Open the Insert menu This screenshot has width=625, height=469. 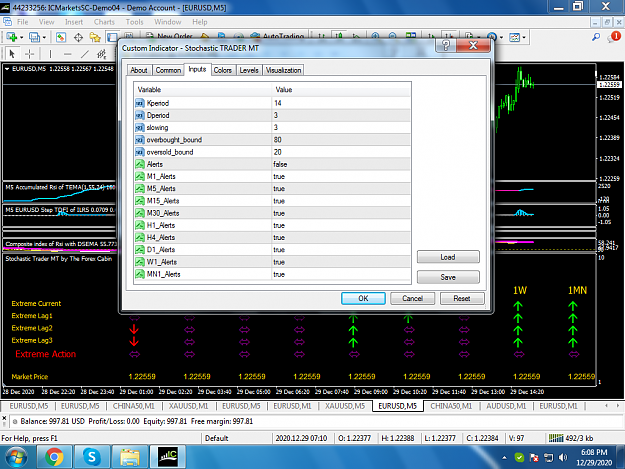coord(74,22)
